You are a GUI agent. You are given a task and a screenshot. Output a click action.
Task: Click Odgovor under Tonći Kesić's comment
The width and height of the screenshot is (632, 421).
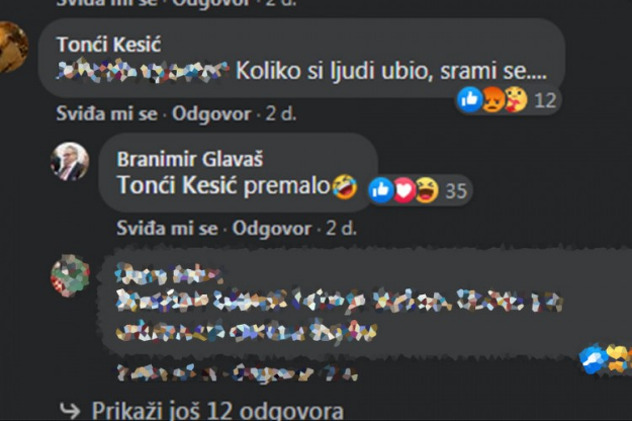tap(212, 114)
